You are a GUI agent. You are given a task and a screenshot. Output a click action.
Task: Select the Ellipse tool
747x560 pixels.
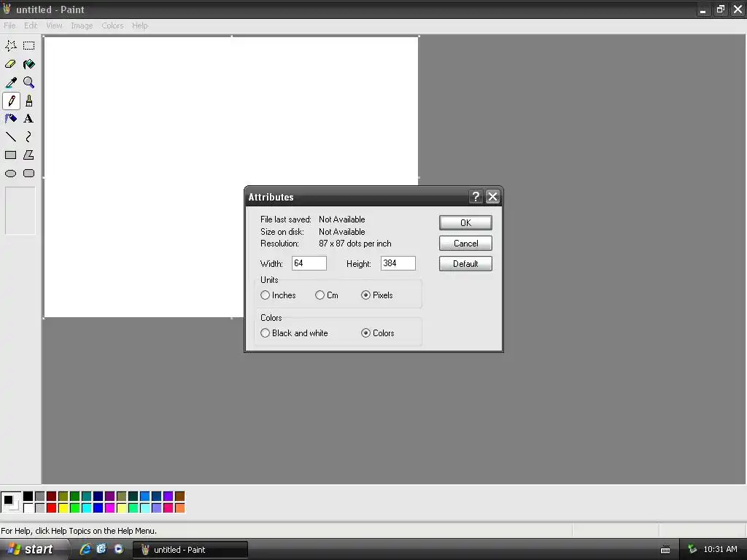[10, 174]
